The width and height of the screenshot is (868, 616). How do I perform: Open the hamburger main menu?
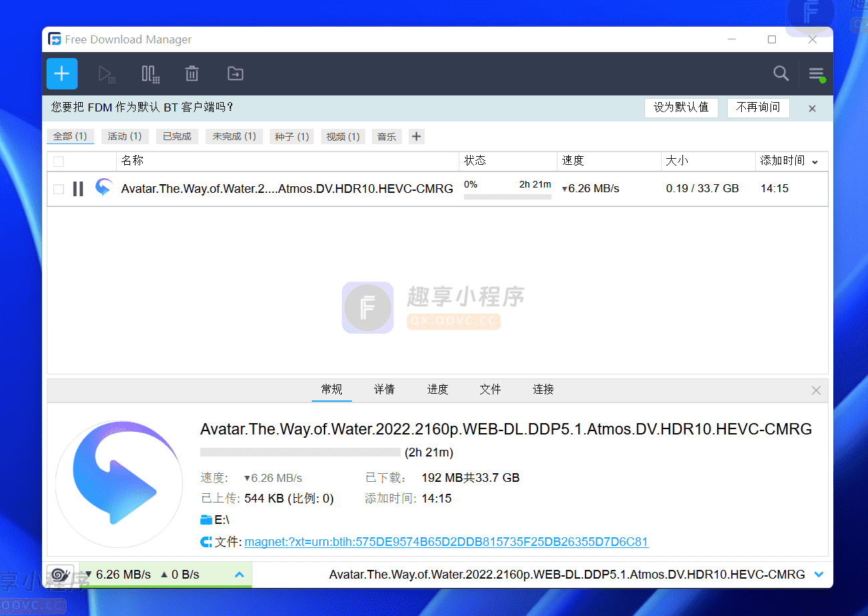pyautogui.click(x=817, y=73)
